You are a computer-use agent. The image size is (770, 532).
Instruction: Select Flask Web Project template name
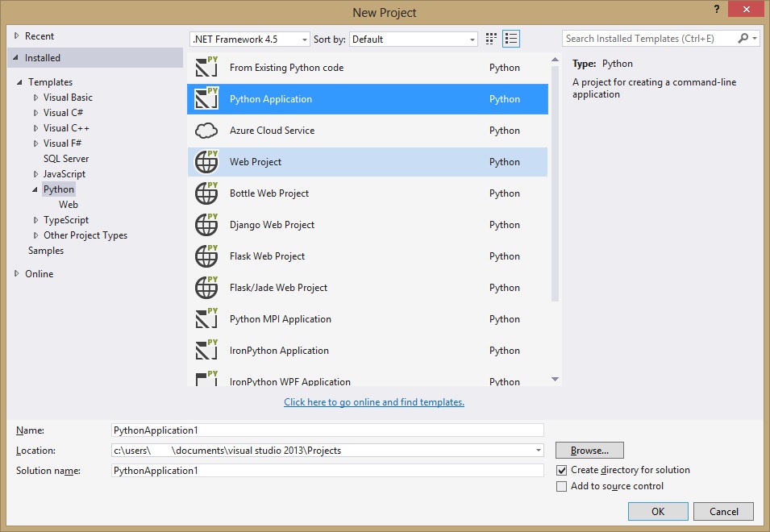[x=267, y=256]
